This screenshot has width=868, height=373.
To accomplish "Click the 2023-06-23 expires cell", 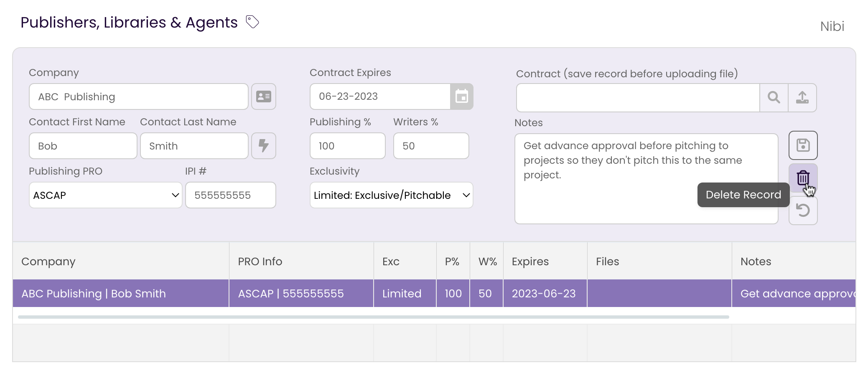I will tap(545, 293).
